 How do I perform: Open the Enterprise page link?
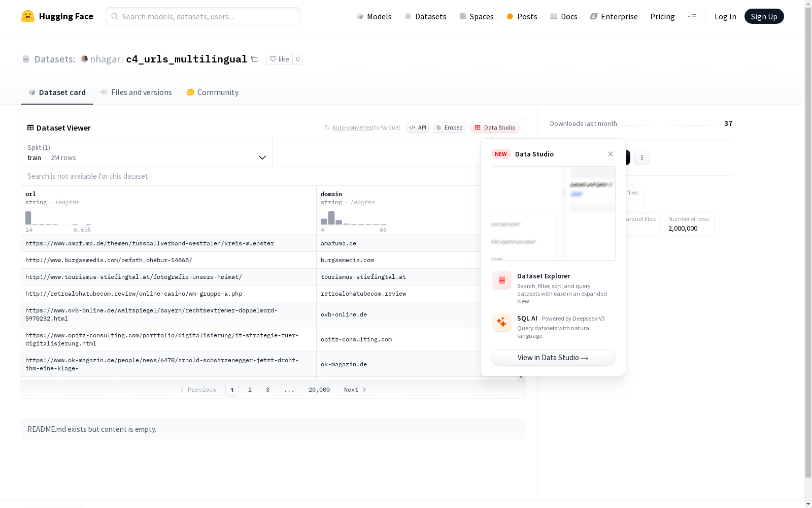614,16
